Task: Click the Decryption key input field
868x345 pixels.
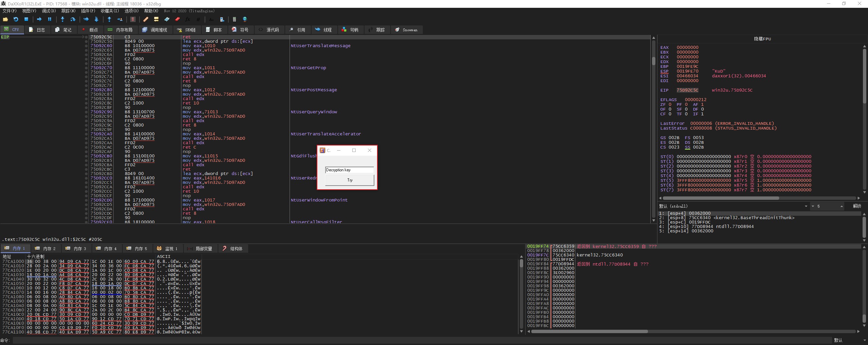Action: point(349,170)
